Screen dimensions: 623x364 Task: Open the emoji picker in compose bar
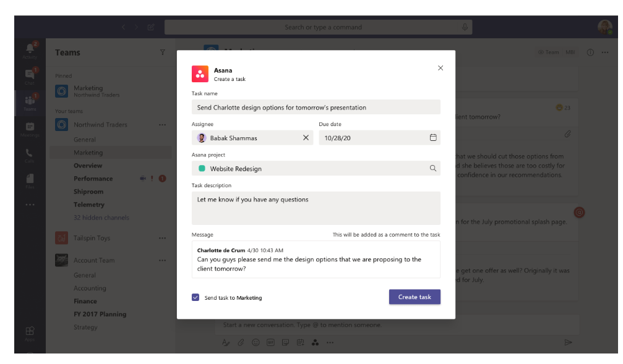[x=256, y=342]
